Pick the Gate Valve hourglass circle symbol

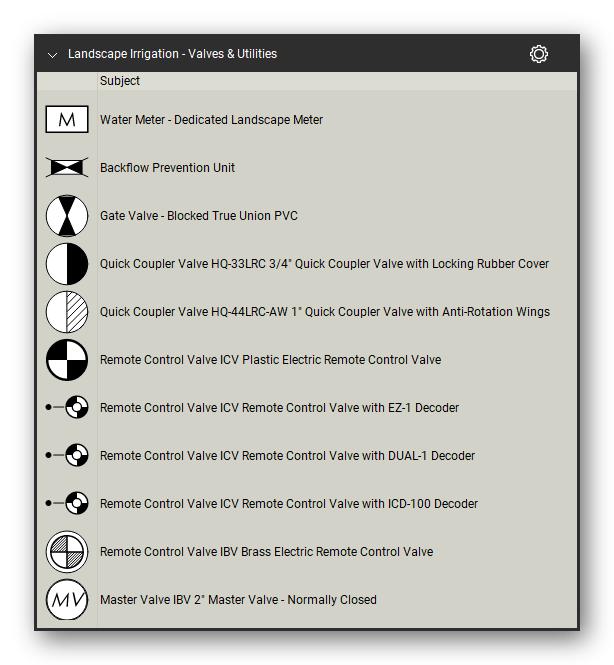[x=67, y=215]
